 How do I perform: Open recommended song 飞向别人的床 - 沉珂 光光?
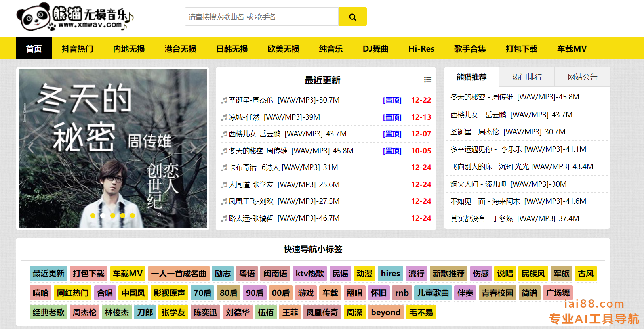tap(522, 167)
